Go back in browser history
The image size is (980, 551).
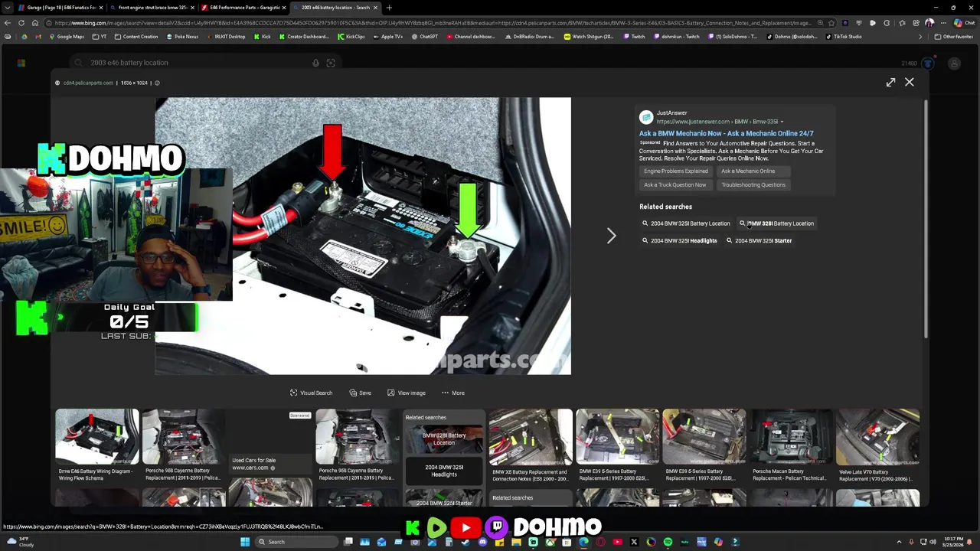[7, 23]
